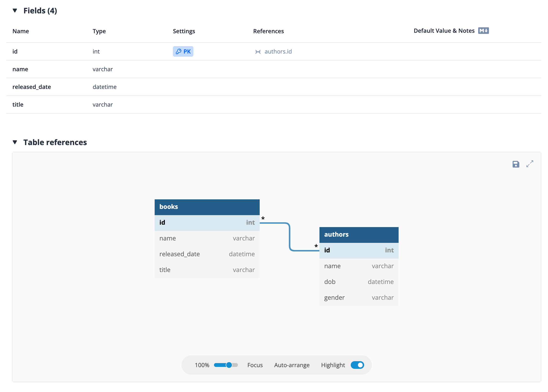Select the books table header in the diagram
This screenshot has height=392, width=548.
coord(207,207)
